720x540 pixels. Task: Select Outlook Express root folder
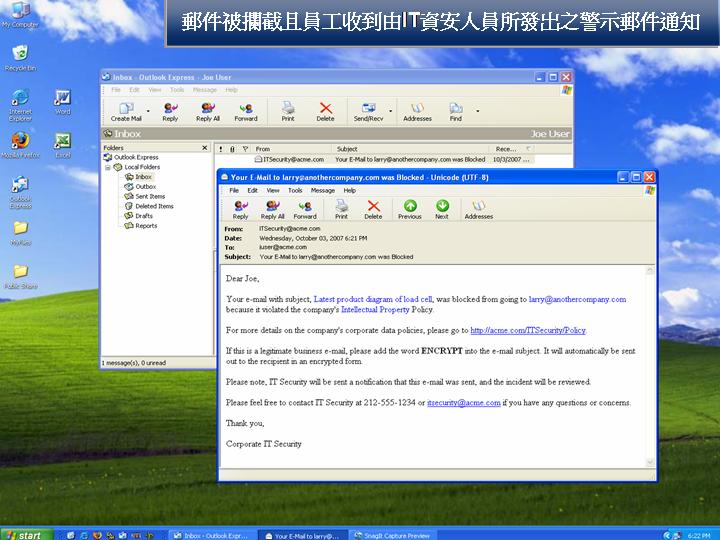(x=131, y=157)
